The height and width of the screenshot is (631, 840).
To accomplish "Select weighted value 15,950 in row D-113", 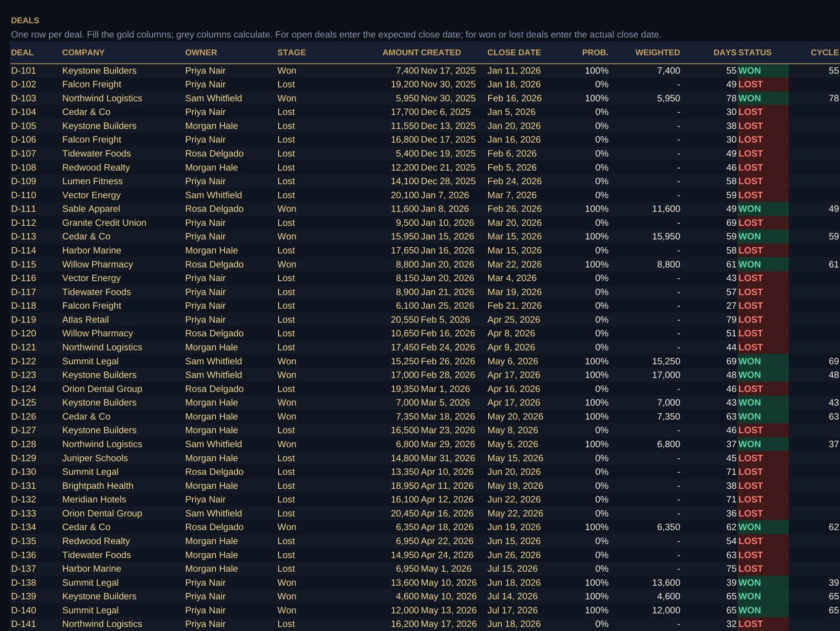I will (x=666, y=237).
